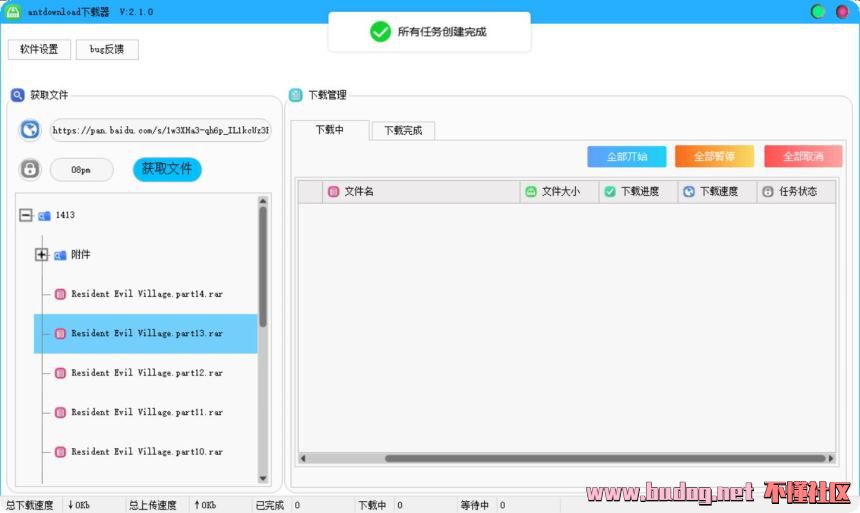Click the 附件 folder icon
Image resolution: width=860 pixels, height=513 pixels.
pos(60,255)
